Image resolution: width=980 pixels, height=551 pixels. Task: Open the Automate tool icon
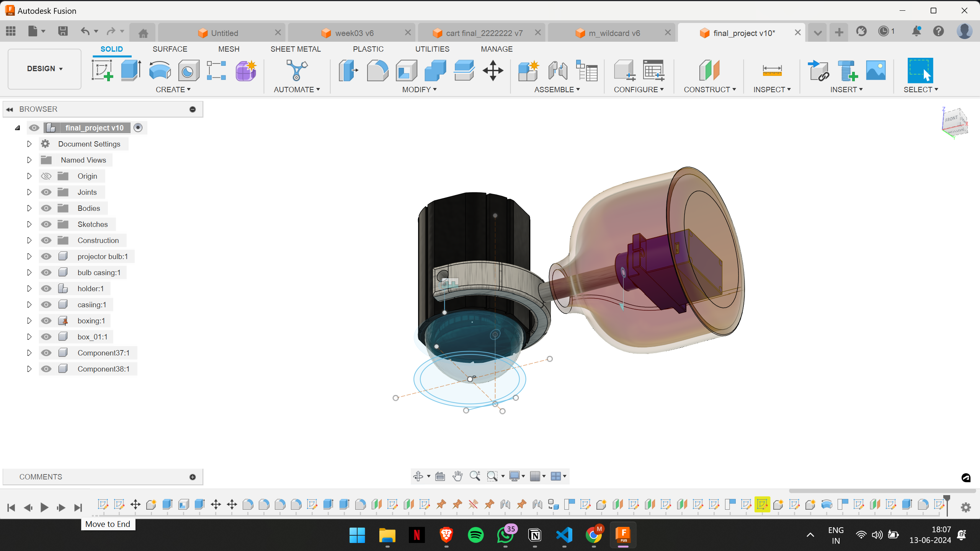[x=297, y=70]
